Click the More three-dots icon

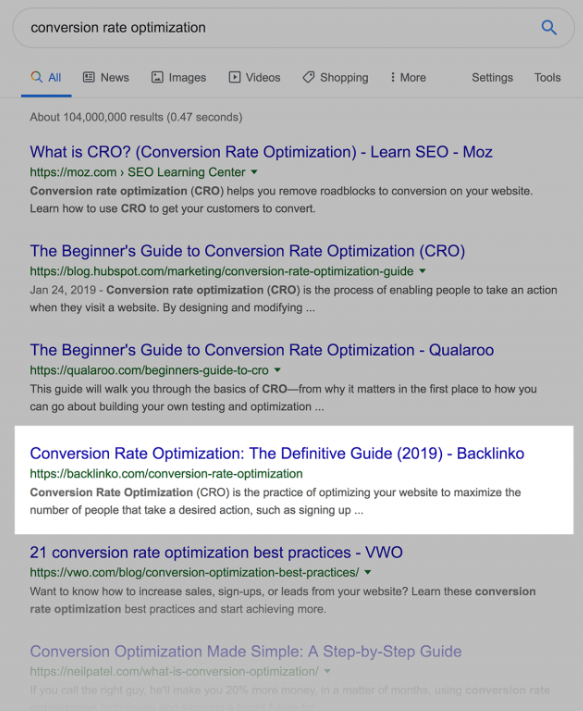coord(393,77)
